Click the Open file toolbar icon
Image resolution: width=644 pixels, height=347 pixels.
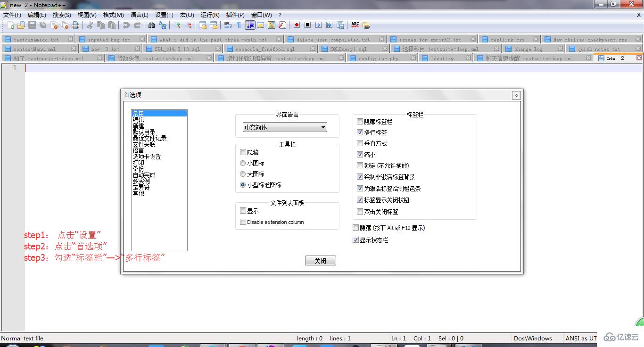click(x=21, y=25)
